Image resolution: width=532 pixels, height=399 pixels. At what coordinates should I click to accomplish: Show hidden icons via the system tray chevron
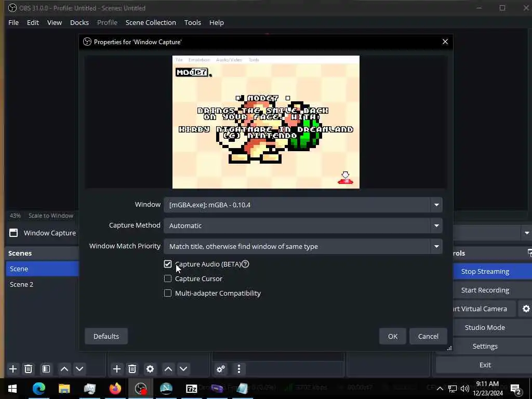click(440, 389)
